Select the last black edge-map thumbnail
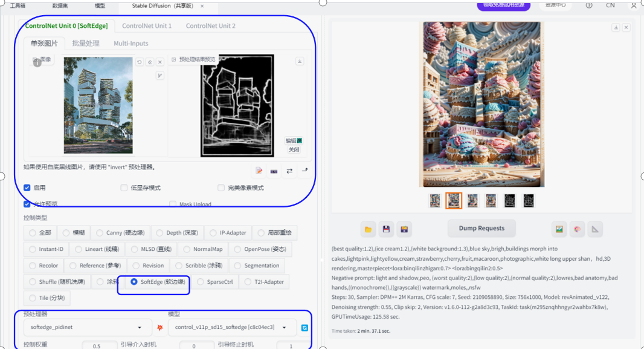 [529, 201]
